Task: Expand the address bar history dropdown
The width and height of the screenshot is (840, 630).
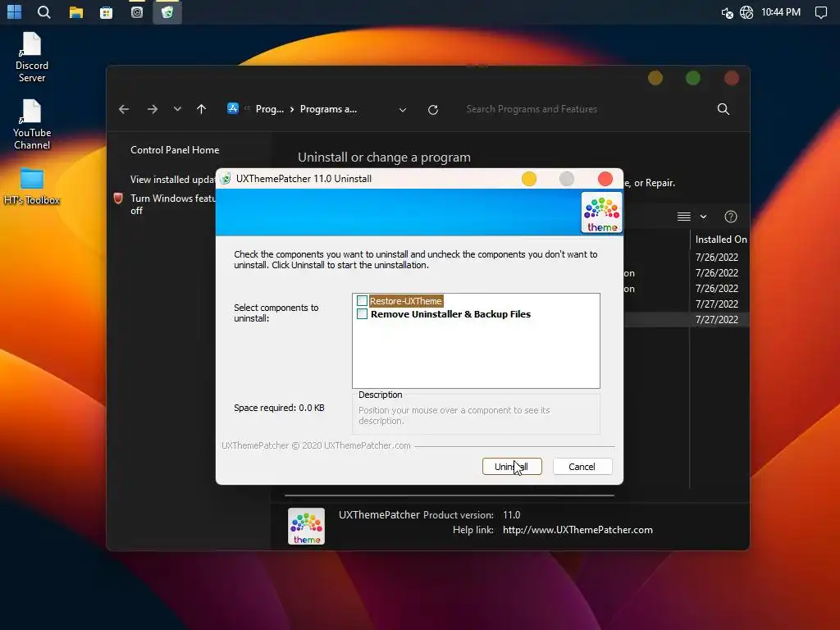Action: tap(402, 110)
